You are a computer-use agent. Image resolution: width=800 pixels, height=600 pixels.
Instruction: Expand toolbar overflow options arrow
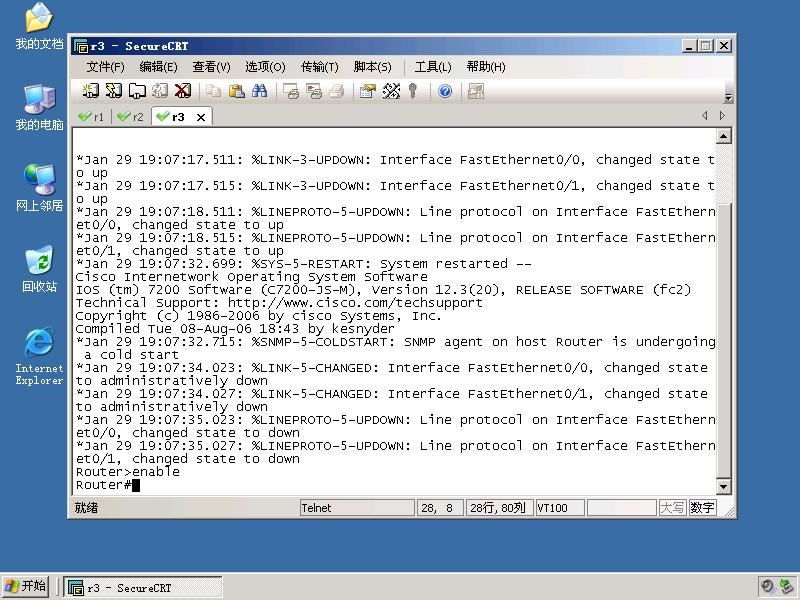[x=729, y=97]
